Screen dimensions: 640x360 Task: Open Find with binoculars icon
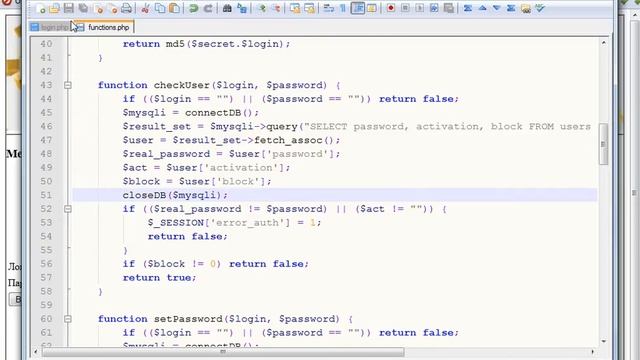click(227, 8)
